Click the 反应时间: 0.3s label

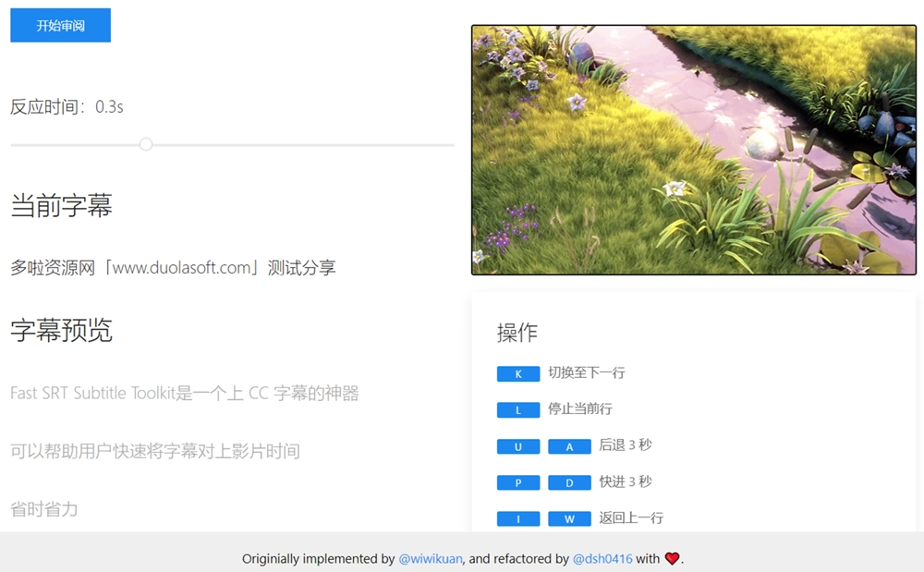[x=67, y=106]
